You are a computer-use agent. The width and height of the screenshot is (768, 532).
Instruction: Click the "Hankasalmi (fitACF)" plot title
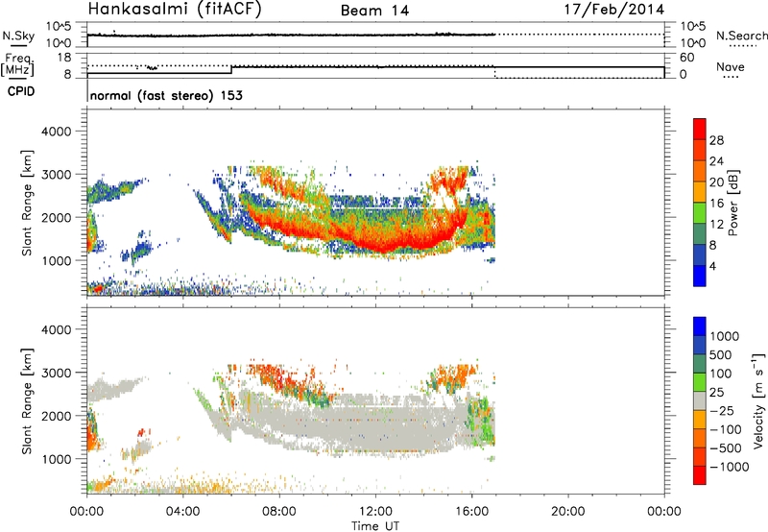coord(175,9)
